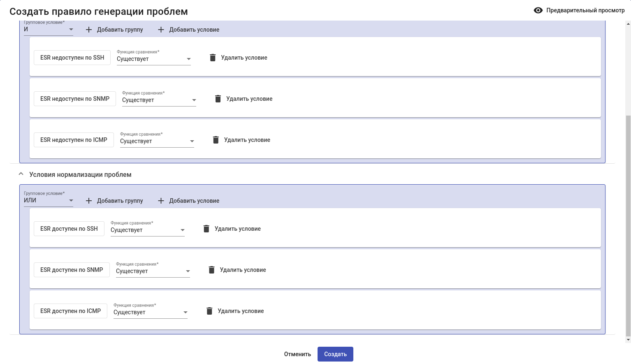Click the Отменить button

click(x=297, y=354)
